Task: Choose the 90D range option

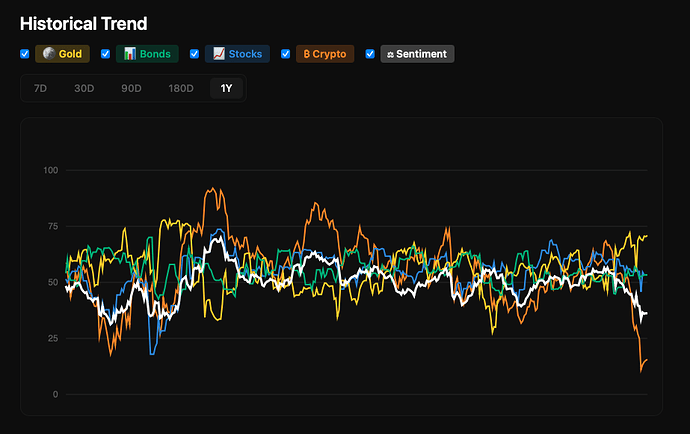Action: pos(131,88)
